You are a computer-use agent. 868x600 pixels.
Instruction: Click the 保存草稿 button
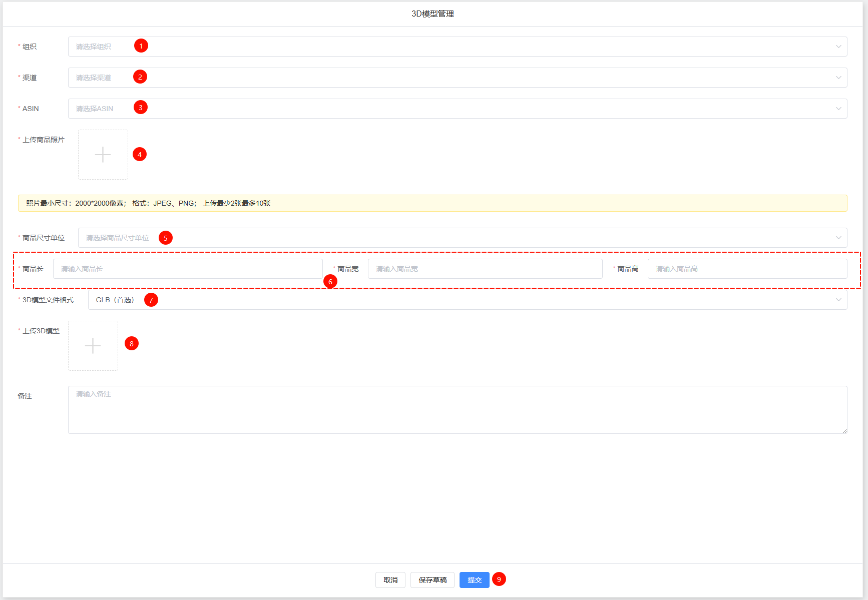pyautogui.click(x=432, y=580)
